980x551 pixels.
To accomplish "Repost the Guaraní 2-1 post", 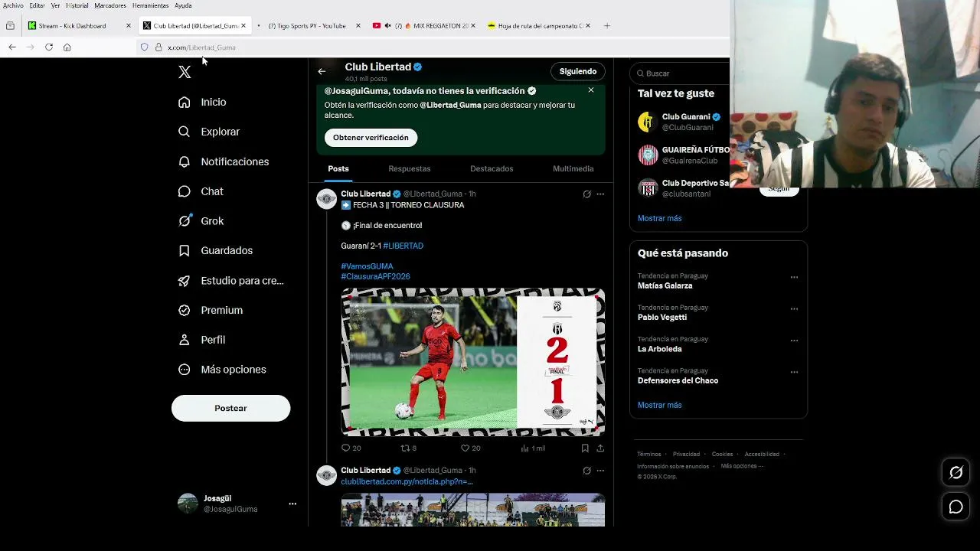I will click(x=406, y=448).
